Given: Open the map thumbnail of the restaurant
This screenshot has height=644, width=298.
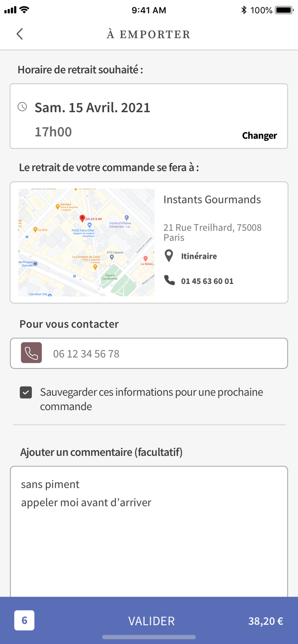Looking at the screenshot, I should 86,243.
